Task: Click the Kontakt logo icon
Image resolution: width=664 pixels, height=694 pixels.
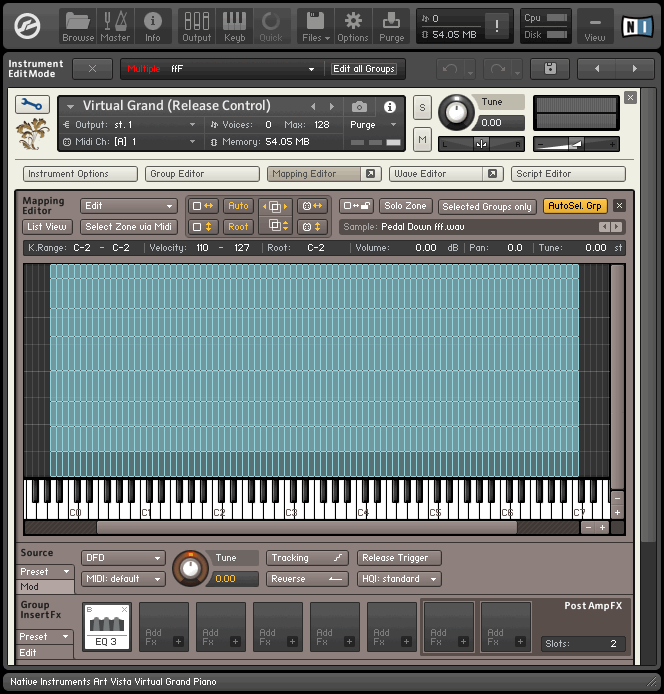Action: click(27, 26)
